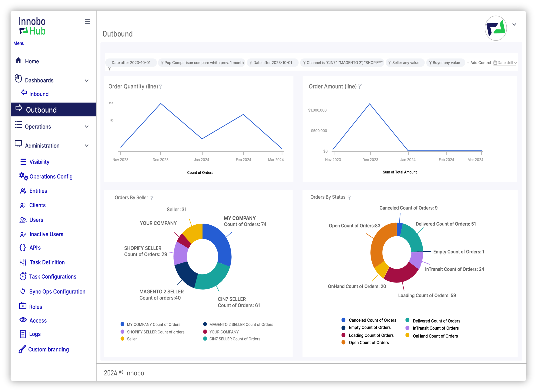Click the filter icon next to Order Quantity (line)
537x392 pixels.
(x=161, y=87)
